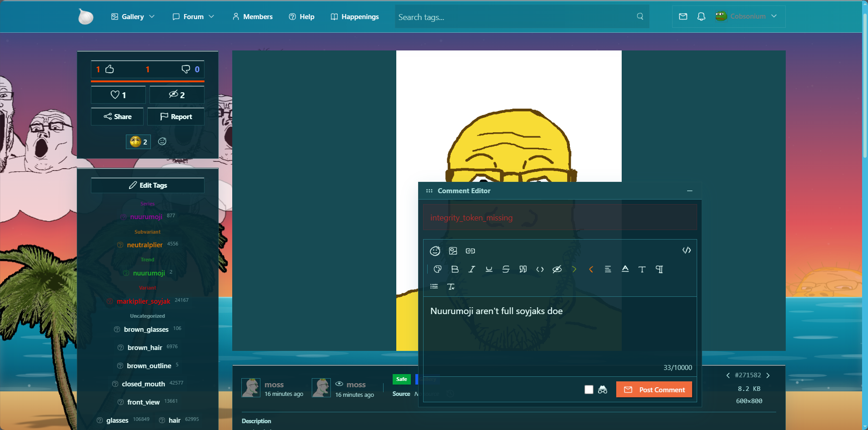This screenshot has height=430, width=868.
Task: Share this post
Action: pos(117,117)
